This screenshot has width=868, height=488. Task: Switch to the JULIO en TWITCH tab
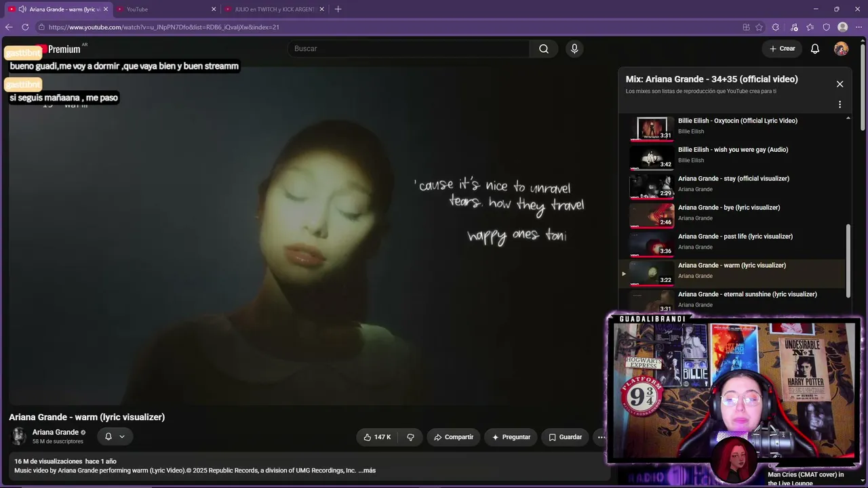pyautogui.click(x=275, y=9)
